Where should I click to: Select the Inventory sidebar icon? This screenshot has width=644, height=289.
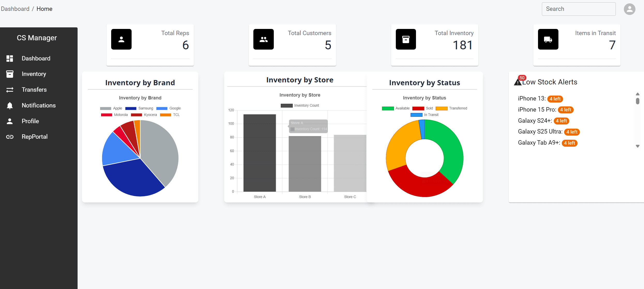10,74
